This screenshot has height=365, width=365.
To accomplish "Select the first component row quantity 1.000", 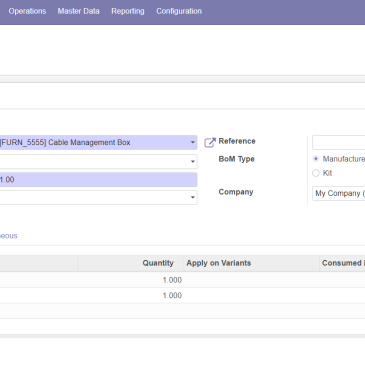I will (x=172, y=280).
